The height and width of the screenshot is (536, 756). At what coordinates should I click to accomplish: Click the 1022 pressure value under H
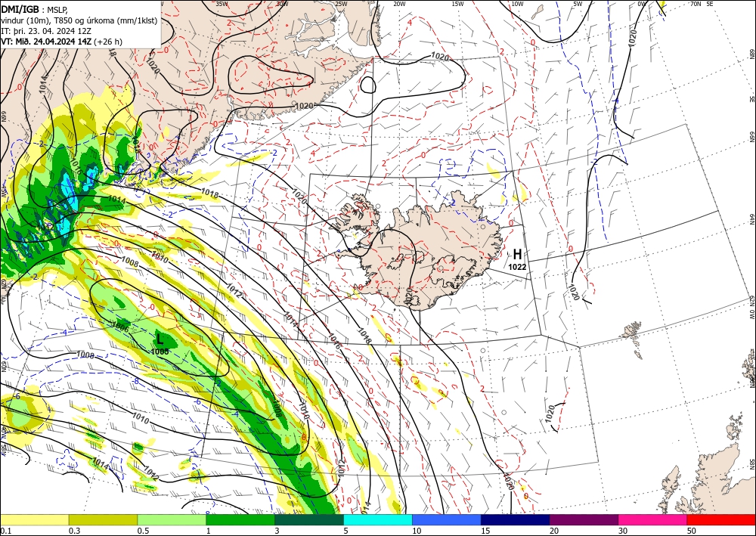(517, 267)
